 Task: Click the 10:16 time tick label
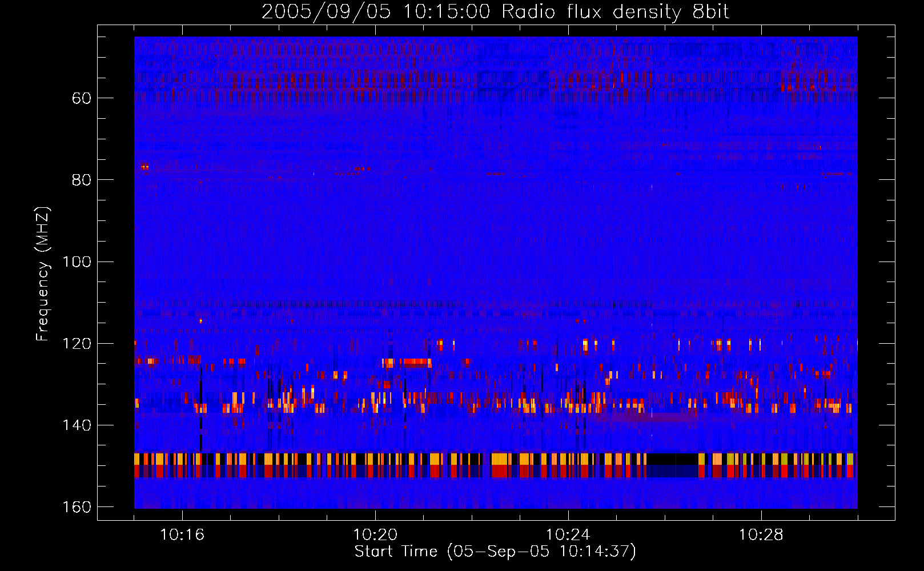[182, 535]
